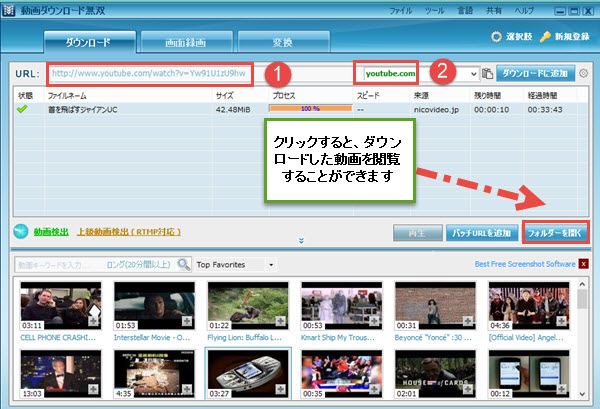600x409 pixels.
Task: Open the 言語 menu
Action: click(465, 11)
